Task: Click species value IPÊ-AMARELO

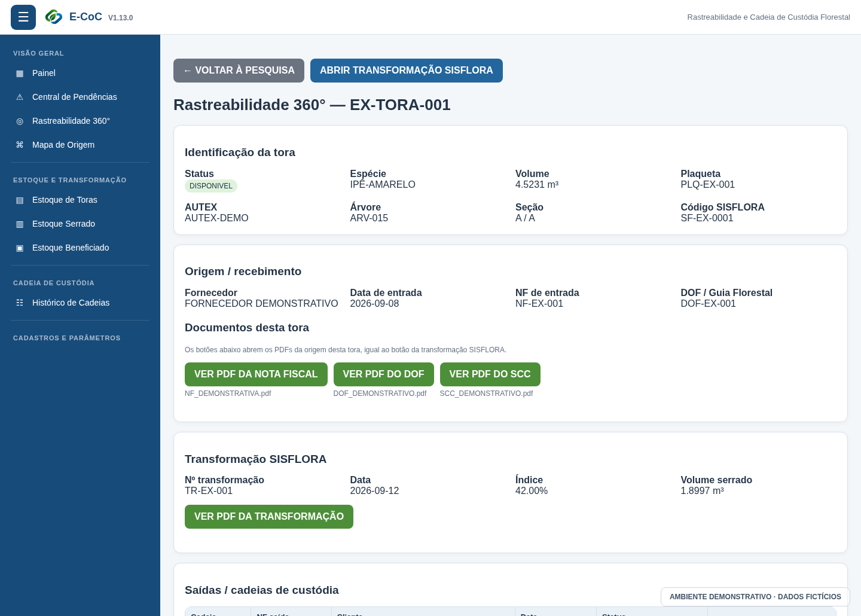Action: click(383, 185)
